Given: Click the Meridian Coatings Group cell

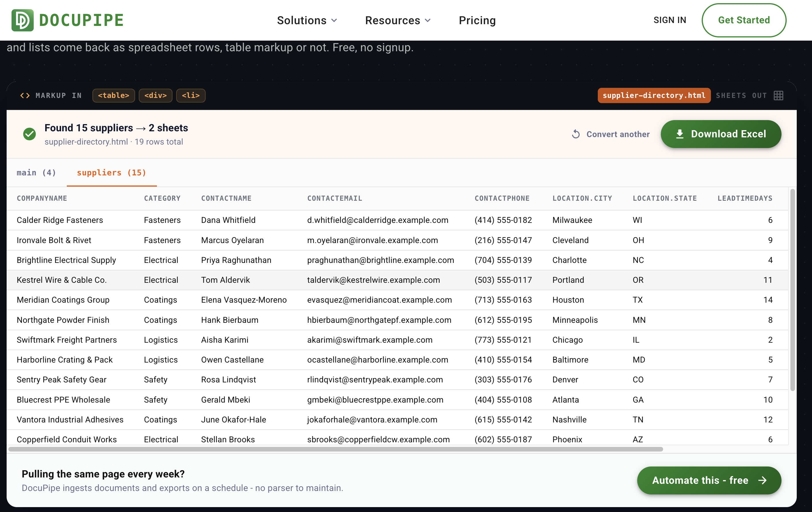Looking at the screenshot, I should (x=63, y=300).
